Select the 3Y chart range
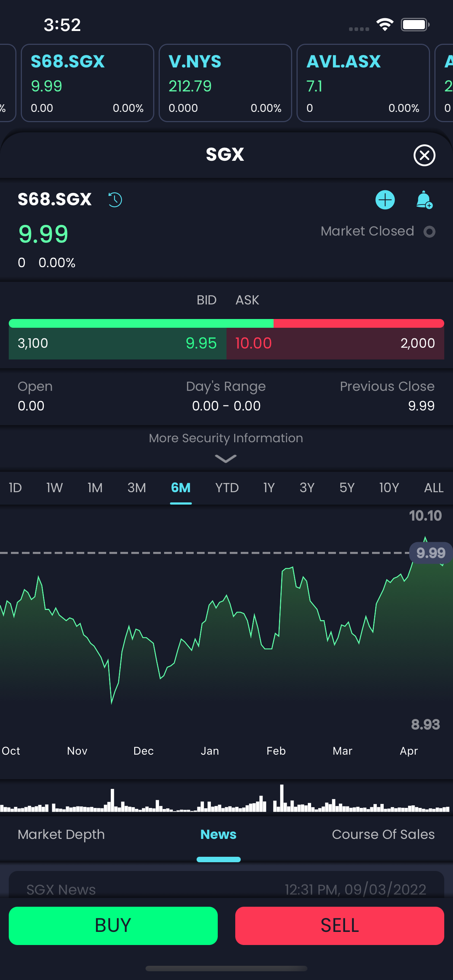This screenshot has height=980, width=453. coord(307,487)
